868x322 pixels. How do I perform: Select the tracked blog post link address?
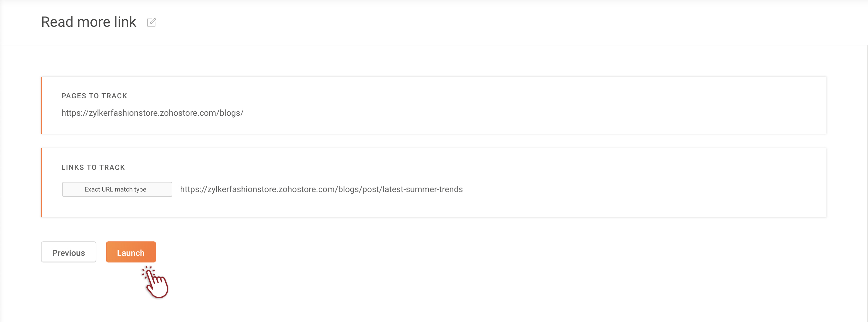pos(321,189)
